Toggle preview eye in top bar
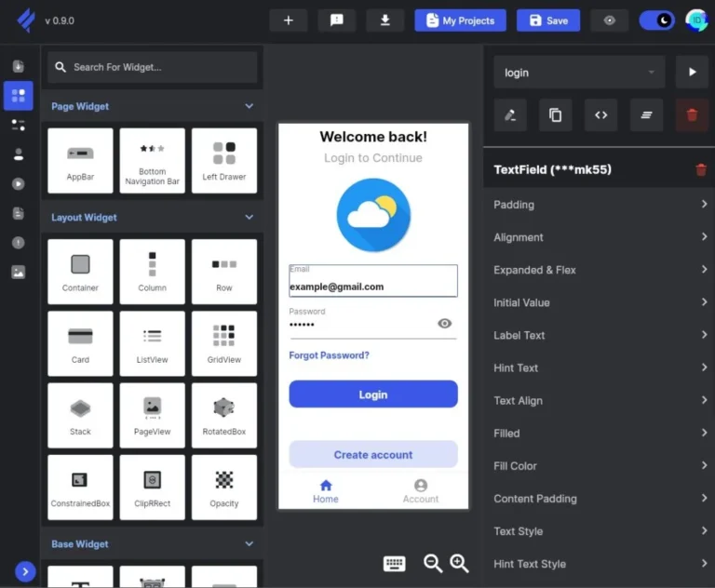The image size is (715, 588). pos(609,20)
